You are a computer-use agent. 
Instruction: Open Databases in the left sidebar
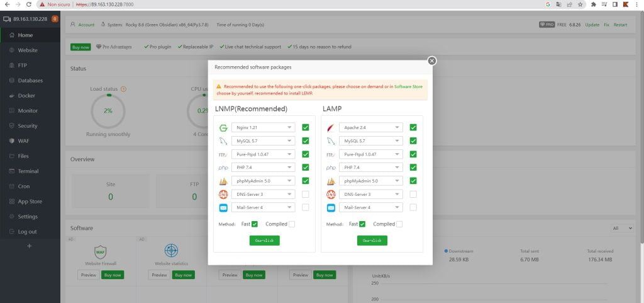tap(30, 81)
